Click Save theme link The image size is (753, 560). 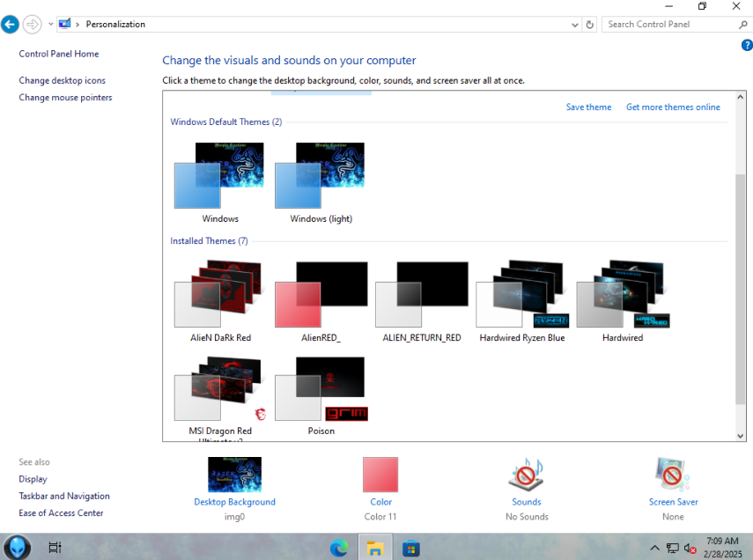click(588, 107)
